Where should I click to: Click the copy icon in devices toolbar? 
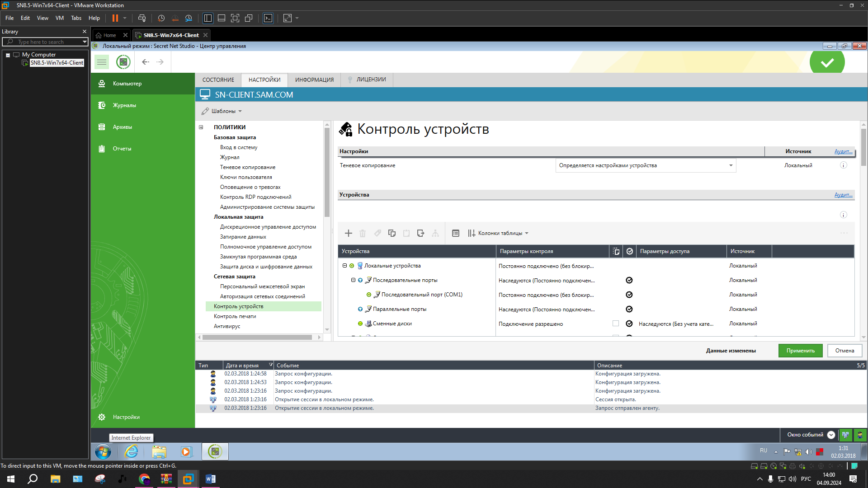(392, 233)
